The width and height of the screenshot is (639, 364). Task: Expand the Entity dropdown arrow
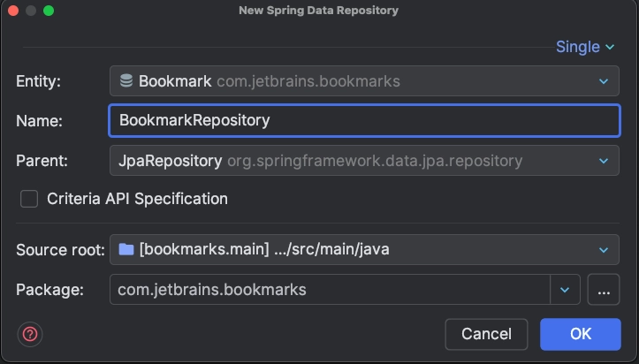click(x=604, y=81)
